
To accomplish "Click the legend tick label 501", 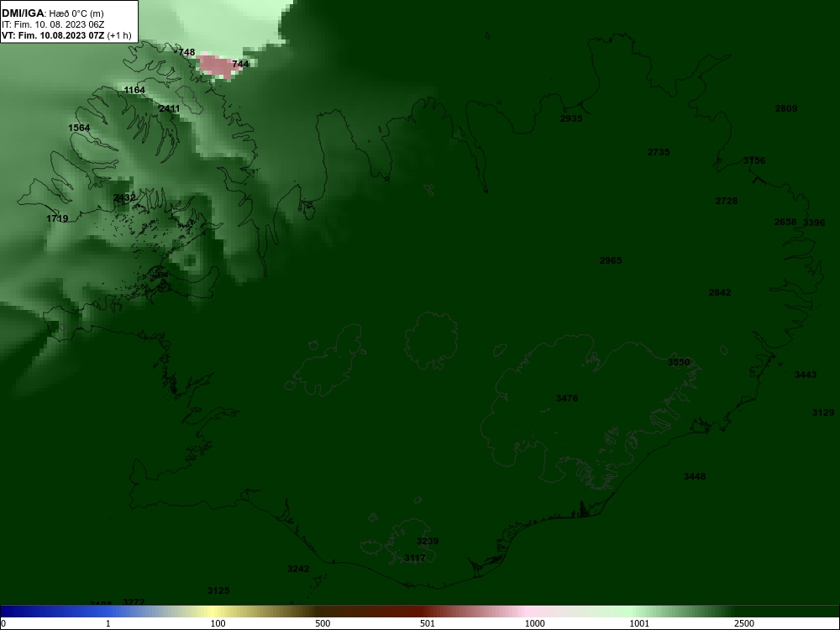I will coord(428,624).
